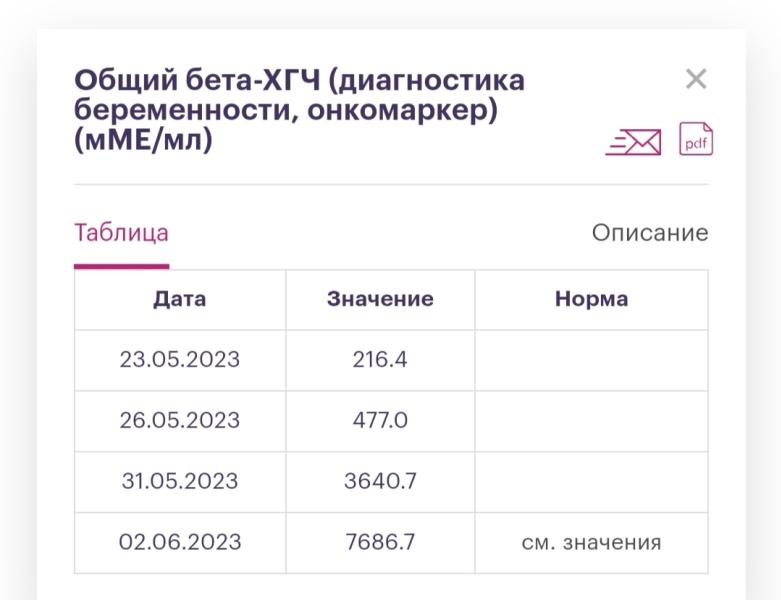Click the 3640.7 value cell
The image size is (781, 600).
pos(380,481)
